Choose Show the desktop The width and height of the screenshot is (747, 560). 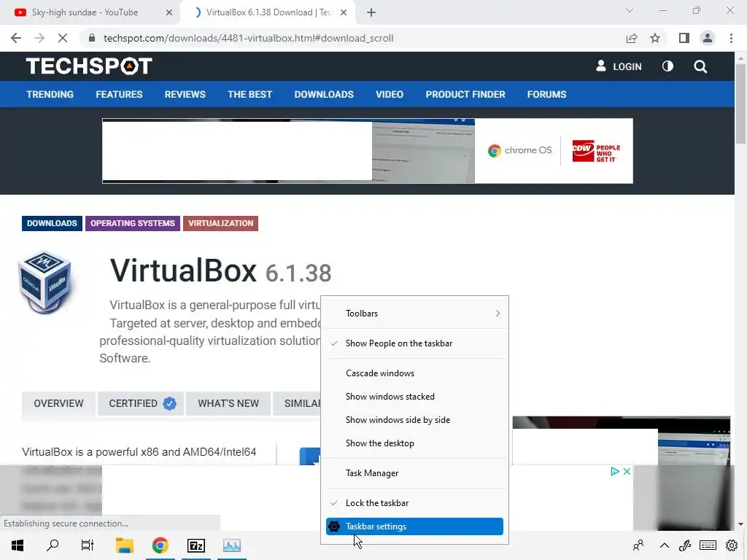415,443
